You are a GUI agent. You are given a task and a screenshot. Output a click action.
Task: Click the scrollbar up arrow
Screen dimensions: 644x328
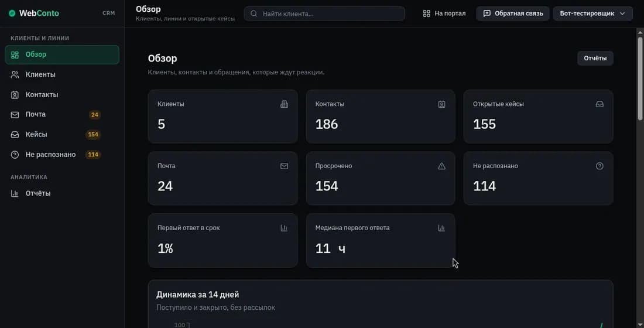point(640,32)
